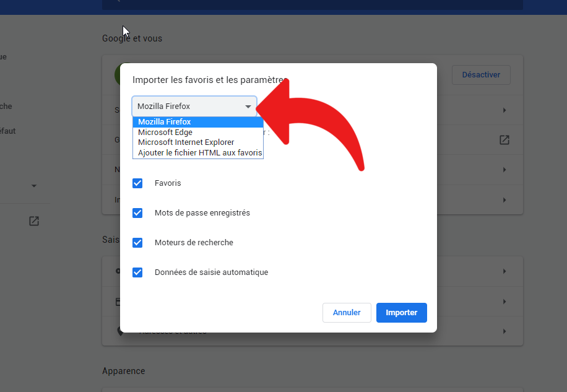Click the Apparence section heading

pos(124,371)
